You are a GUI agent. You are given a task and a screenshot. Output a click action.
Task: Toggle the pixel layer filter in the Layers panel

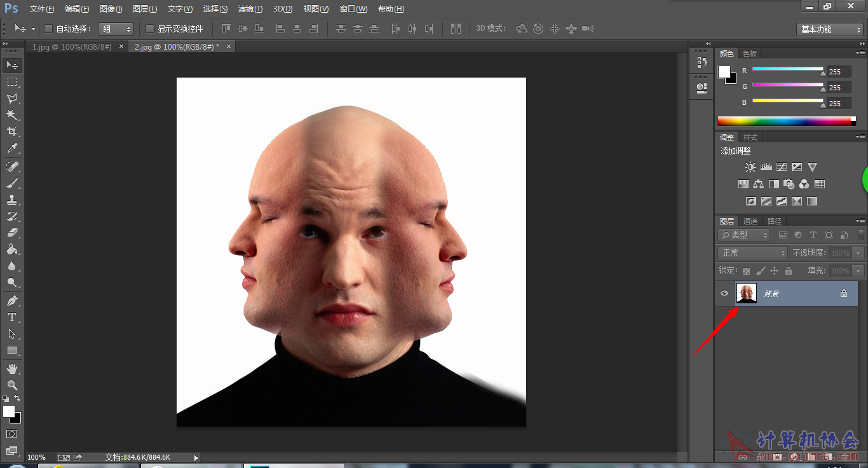coord(783,235)
